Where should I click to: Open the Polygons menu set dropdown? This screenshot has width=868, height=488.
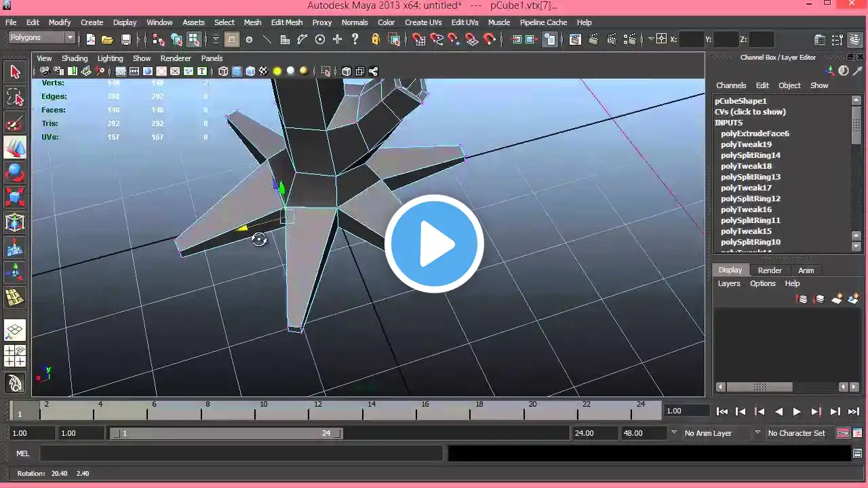41,38
